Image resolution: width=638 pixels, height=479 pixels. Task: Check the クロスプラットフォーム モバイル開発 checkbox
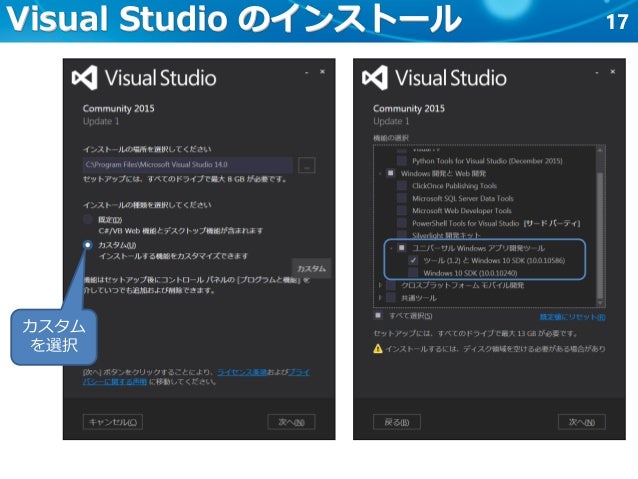point(390,285)
